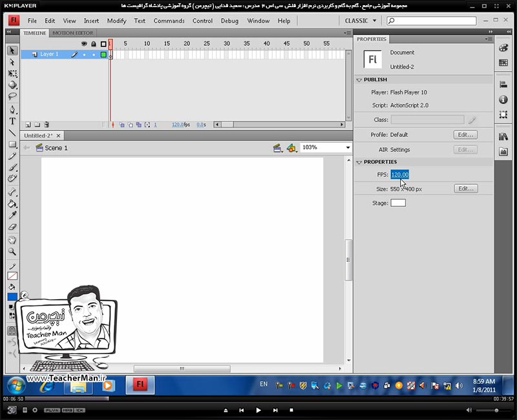This screenshot has width=517, height=420.
Task: Click Edit button next to Profile
Action: (x=465, y=134)
